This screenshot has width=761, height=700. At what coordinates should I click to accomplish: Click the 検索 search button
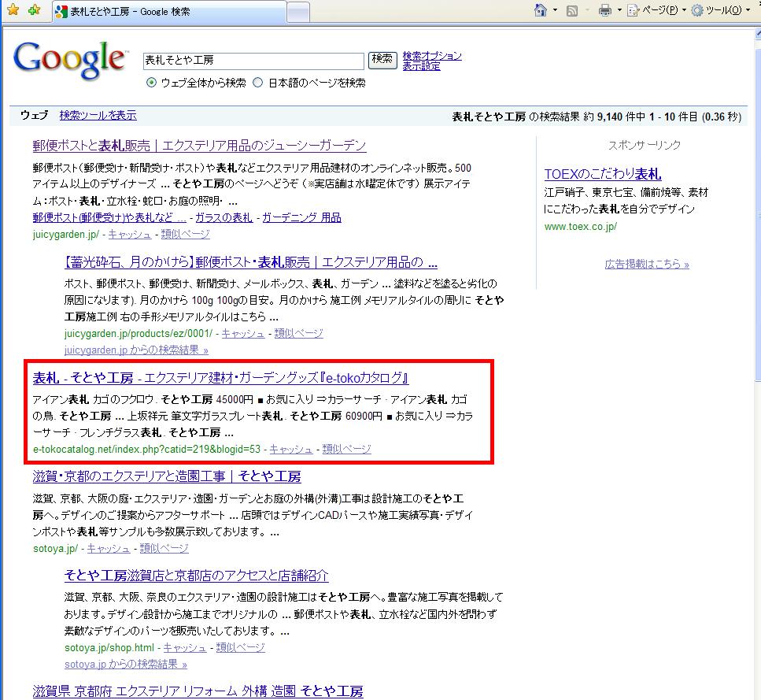pos(382,60)
